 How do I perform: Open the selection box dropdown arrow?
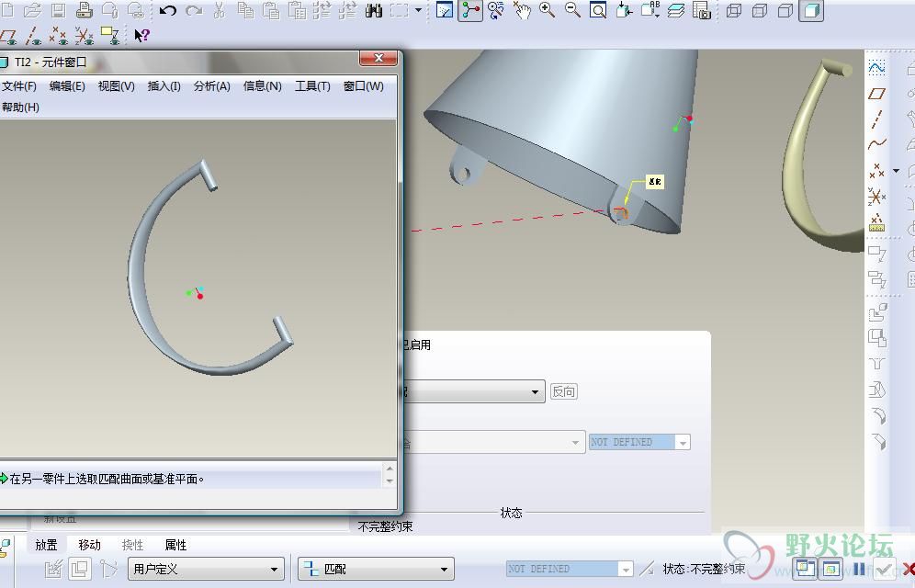[x=419, y=11]
